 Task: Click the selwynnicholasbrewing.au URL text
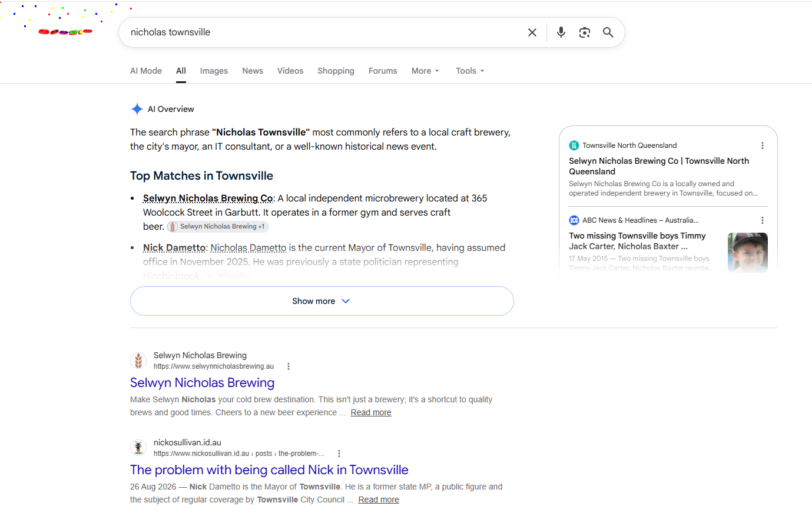pos(214,366)
